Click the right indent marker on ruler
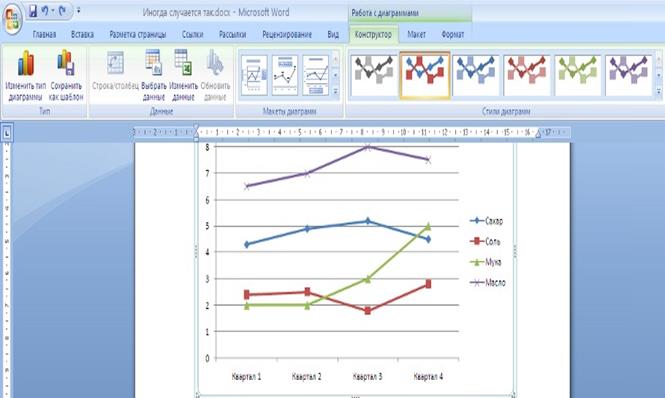Screen dimensions: 665x398 (x=538, y=134)
